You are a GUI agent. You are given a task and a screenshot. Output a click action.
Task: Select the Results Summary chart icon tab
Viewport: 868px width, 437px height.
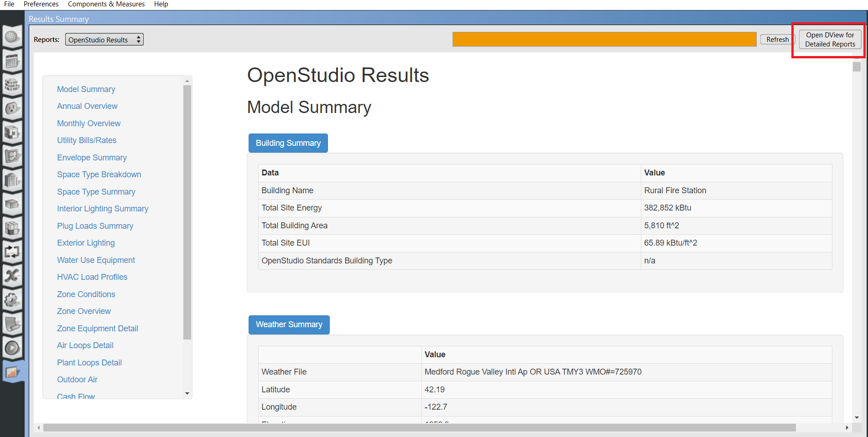point(12,372)
